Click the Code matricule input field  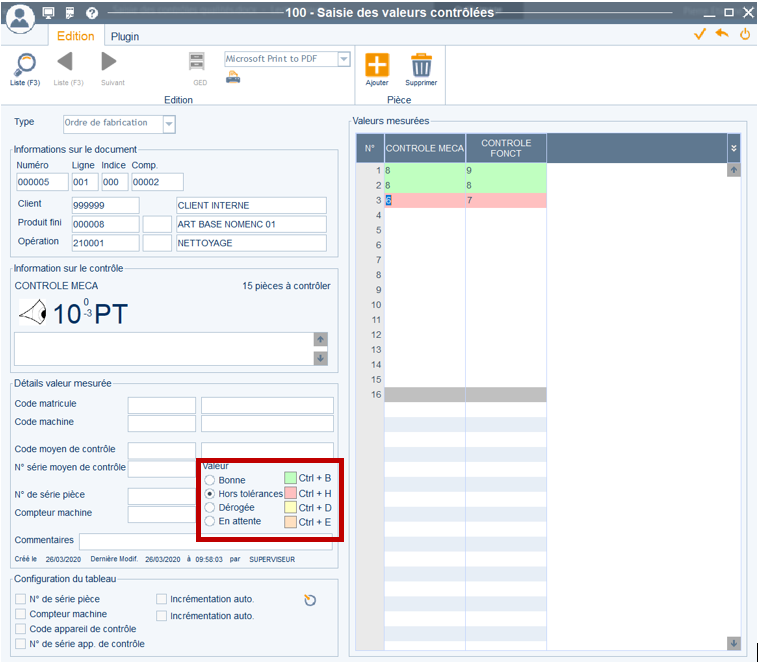coord(161,405)
